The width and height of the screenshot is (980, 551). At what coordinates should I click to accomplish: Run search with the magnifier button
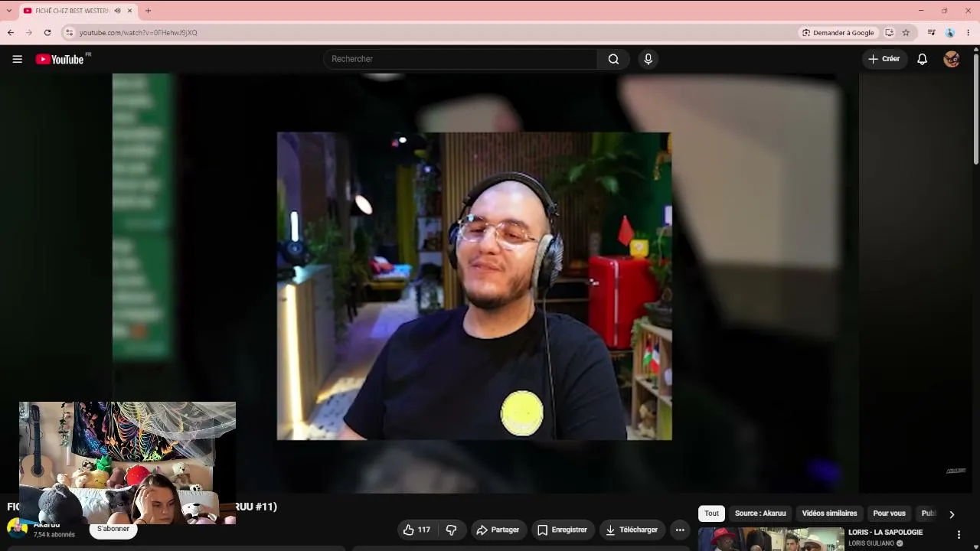[x=613, y=59]
